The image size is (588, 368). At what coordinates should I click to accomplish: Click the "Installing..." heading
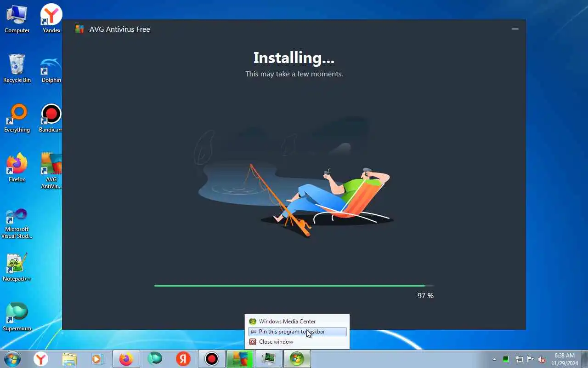click(294, 58)
